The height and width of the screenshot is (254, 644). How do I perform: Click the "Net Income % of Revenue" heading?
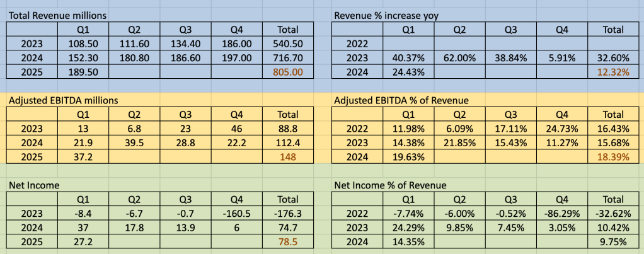389,185
